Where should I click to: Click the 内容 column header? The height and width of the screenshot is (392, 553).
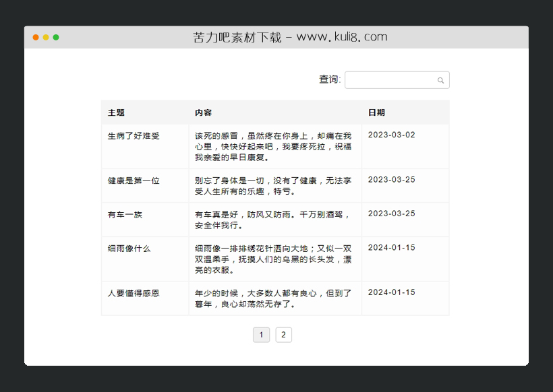click(201, 112)
